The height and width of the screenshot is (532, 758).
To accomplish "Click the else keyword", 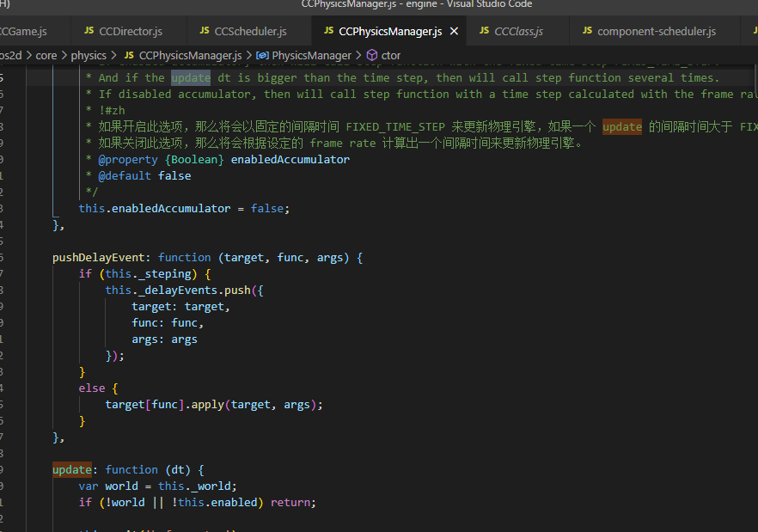I will tap(92, 388).
